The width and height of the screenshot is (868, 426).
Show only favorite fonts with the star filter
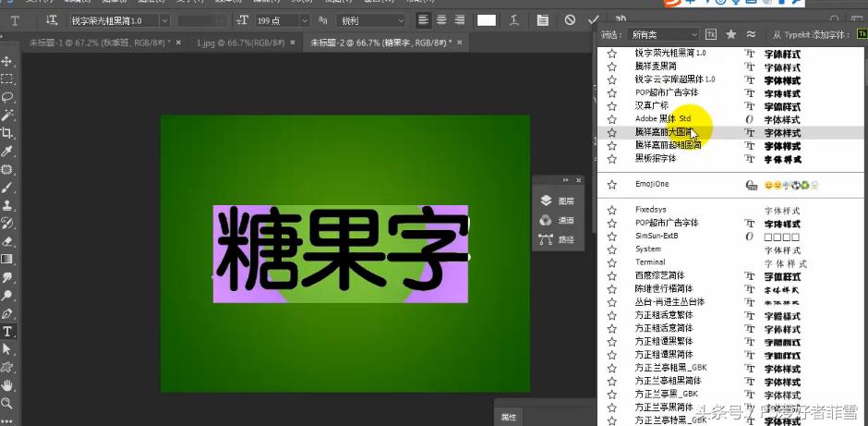pyautogui.click(x=730, y=34)
